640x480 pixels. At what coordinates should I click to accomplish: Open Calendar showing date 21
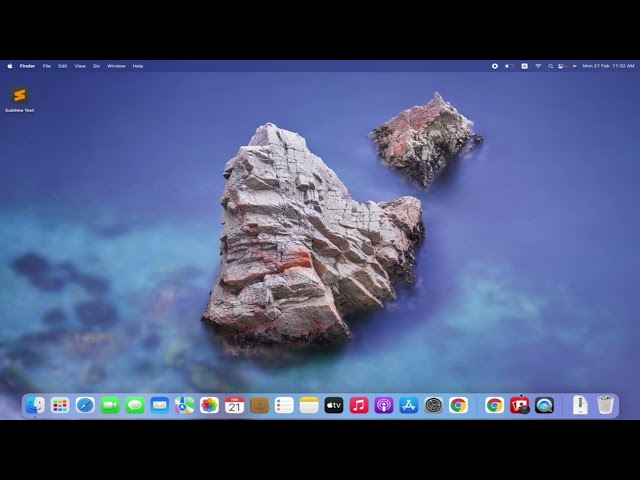(x=234, y=405)
